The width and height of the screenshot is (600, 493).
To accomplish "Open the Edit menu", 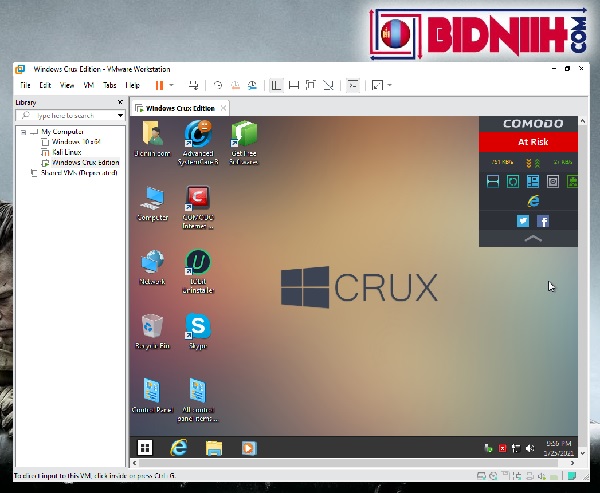I will point(45,85).
